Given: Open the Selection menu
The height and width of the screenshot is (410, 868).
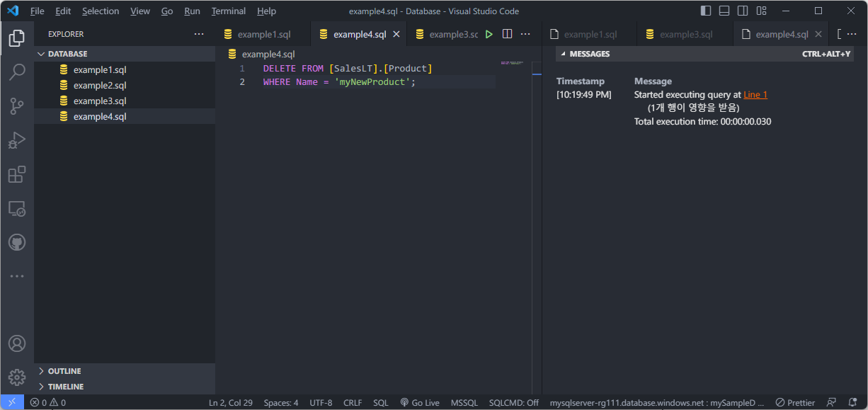Looking at the screenshot, I should (101, 11).
